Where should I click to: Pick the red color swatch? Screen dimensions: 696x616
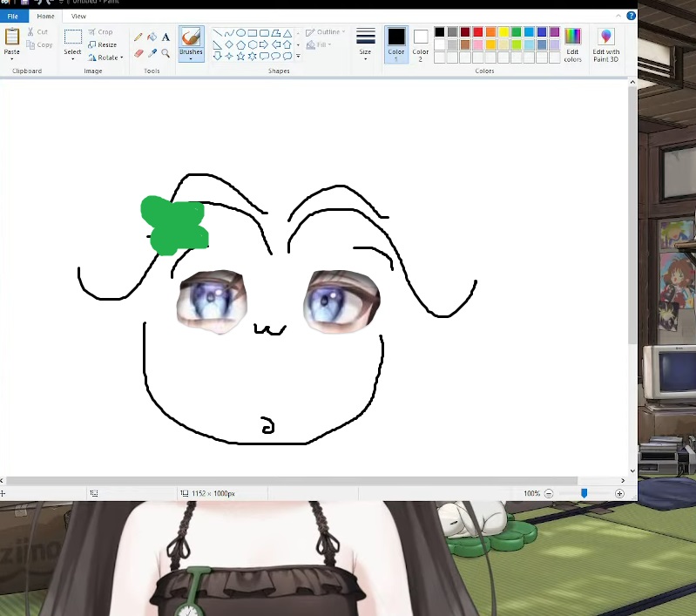pyautogui.click(x=478, y=32)
